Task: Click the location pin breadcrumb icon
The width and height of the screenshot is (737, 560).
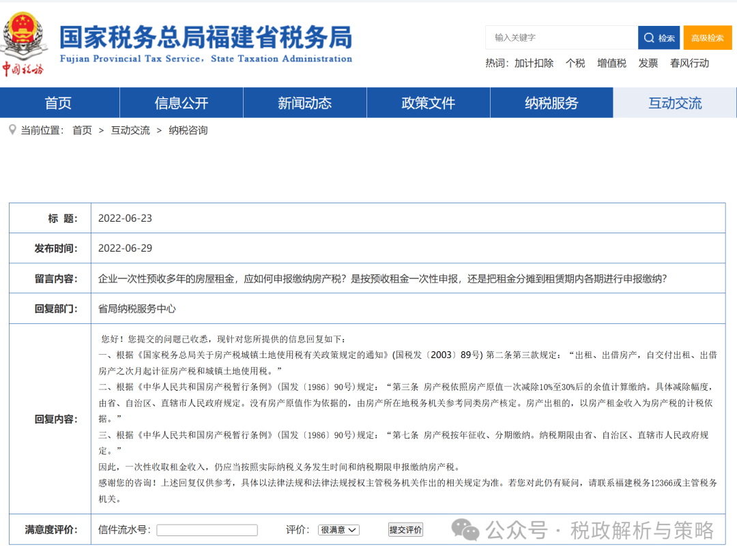Action: [x=12, y=130]
